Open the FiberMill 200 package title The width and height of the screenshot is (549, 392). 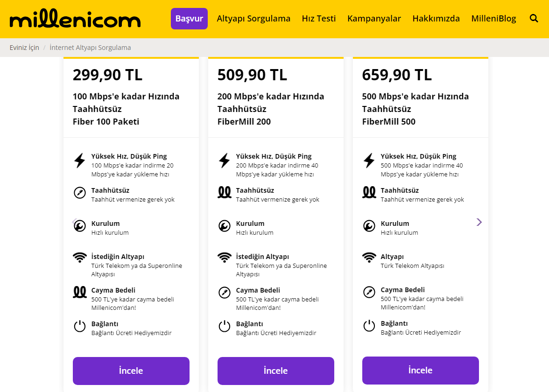[244, 122]
